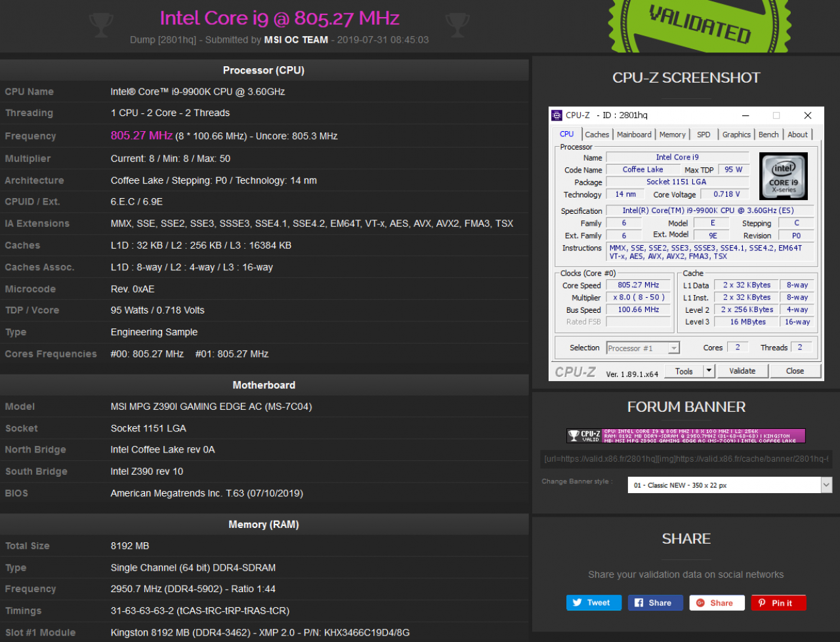Image resolution: width=840 pixels, height=642 pixels.
Task: Open the Processor #1 selection combo box
Action: 643,348
